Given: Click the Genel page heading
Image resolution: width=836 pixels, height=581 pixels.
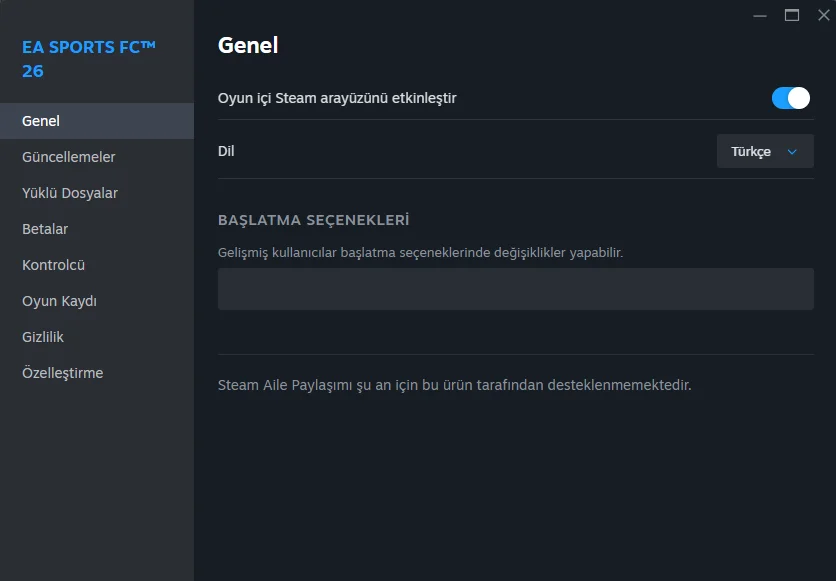Looking at the screenshot, I should point(248,45).
